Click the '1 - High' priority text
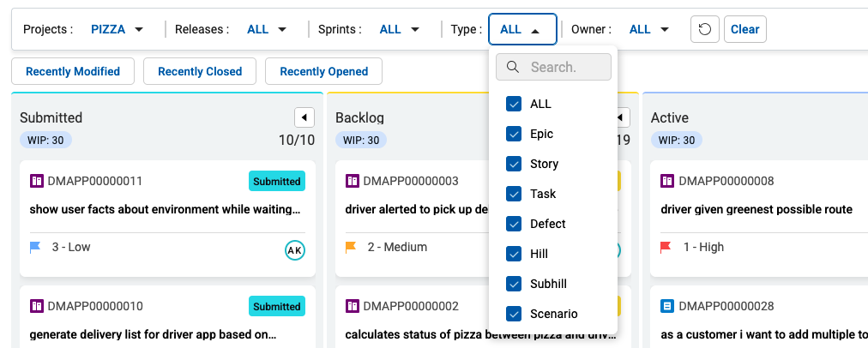This screenshot has width=868, height=348. click(x=703, y=248)
